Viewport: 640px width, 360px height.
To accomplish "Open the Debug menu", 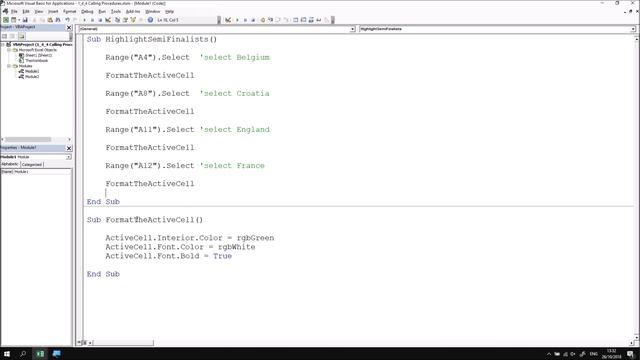I will pyautogui.click(x=87, y=11).
